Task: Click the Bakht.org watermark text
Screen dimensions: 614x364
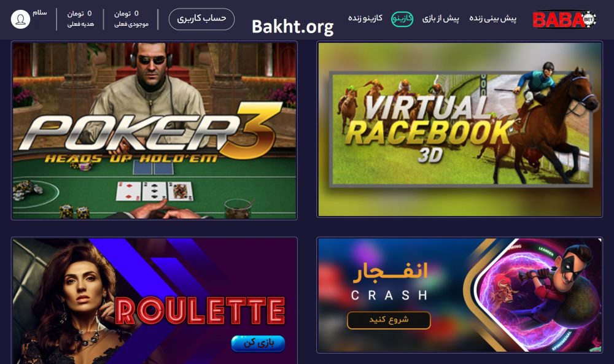Action: [292, 27]
